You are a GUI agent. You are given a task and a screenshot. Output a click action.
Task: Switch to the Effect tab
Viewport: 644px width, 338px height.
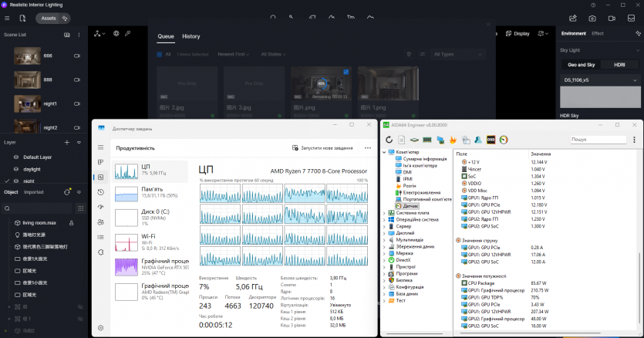tap(598, 34)
